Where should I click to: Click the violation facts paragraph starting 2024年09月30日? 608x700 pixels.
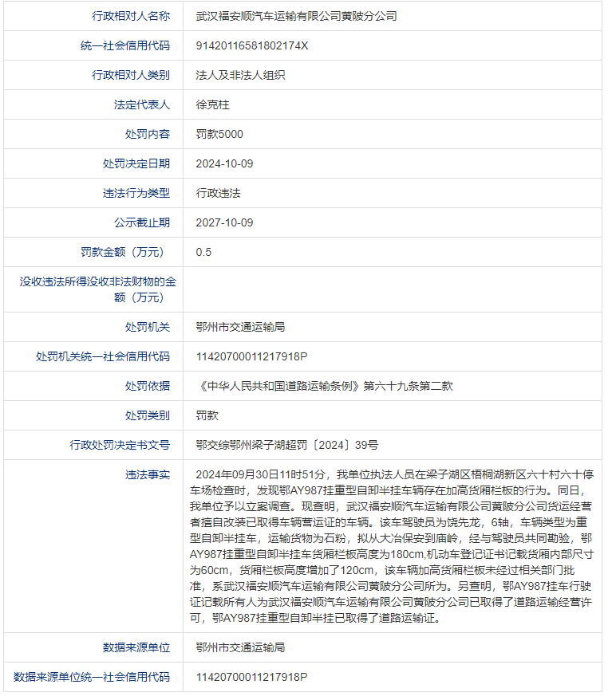[x=392, y=546]
